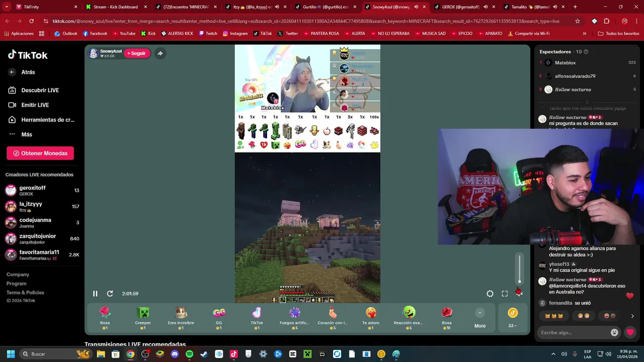The image size is (644, 362).
Task: Select top viewer Mateblox
Action: click(588, 63)
